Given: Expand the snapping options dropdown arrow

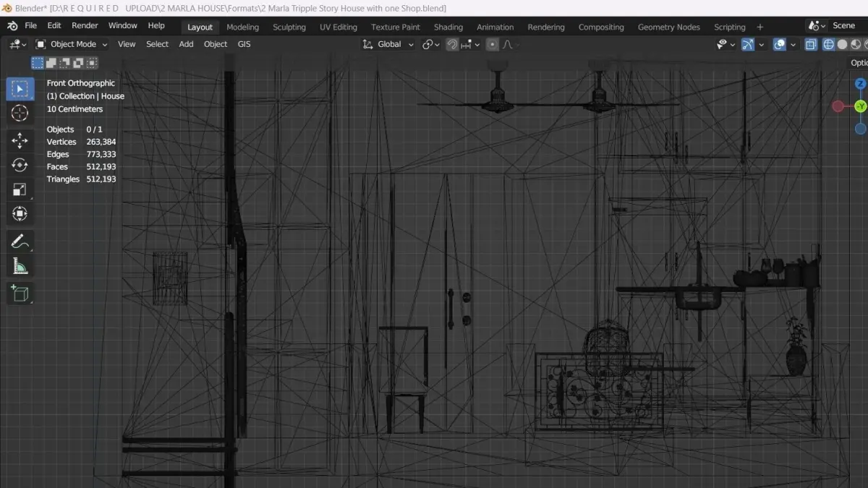Looking at the screenshot, I should click(477, 45).
